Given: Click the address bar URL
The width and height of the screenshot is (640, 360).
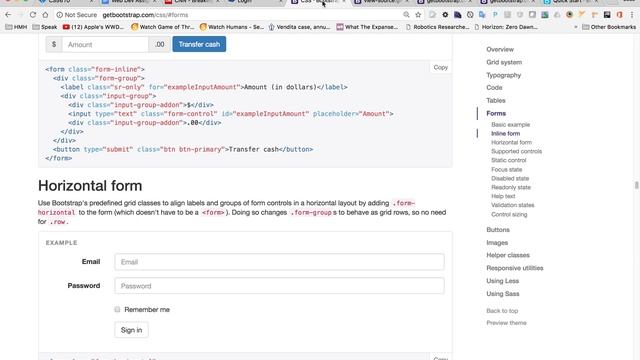Looking at the screenshot, I should [145, 15].
